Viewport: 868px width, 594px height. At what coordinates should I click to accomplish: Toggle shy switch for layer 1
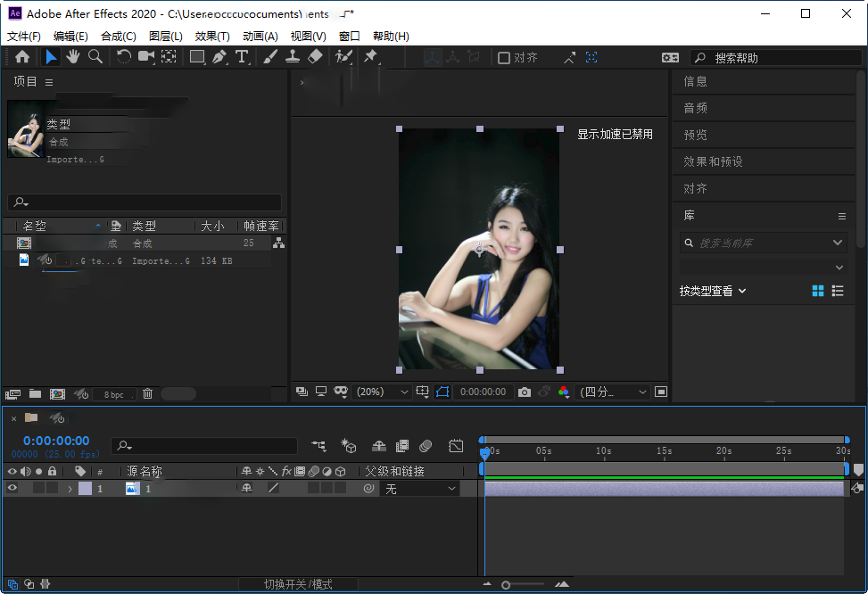(x=246, y=488)
